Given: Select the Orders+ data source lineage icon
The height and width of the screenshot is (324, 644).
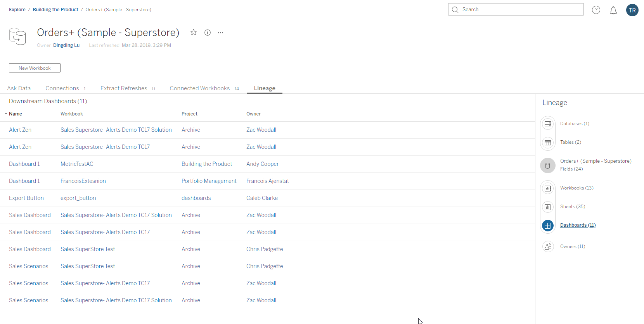Looking at the screenshot, I should point(548,165).
